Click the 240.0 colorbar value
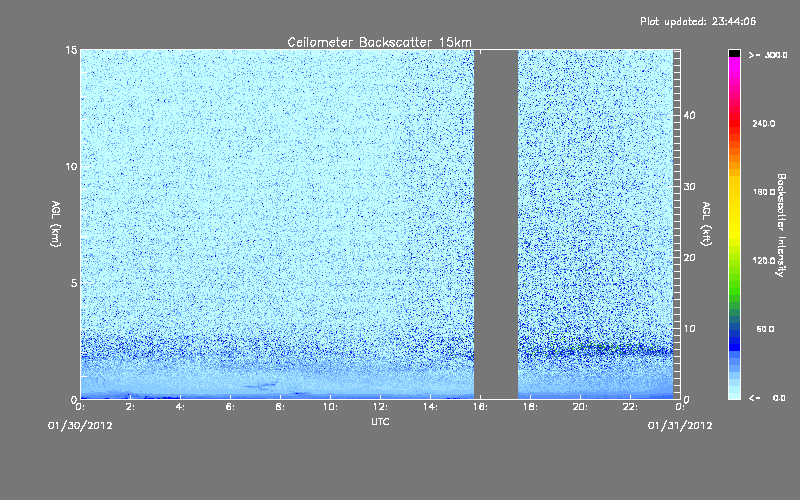Viewport: 800px width, 500px height. (763, 124)
